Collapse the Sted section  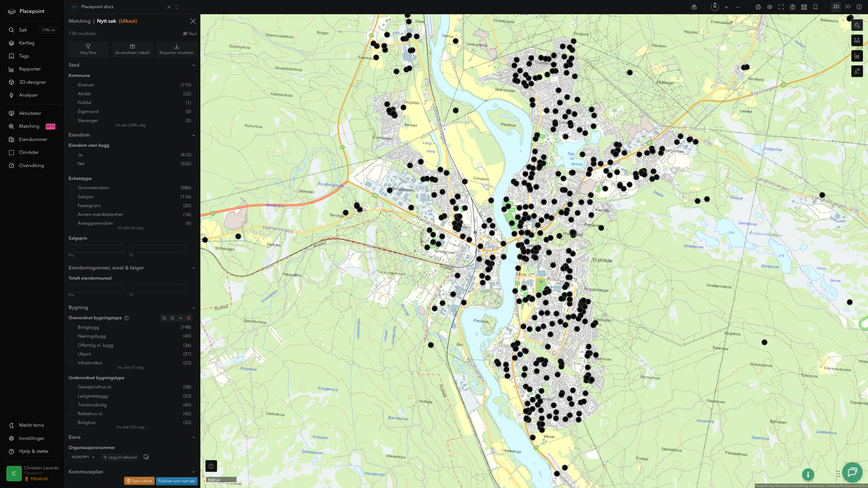tap(194, 65)
